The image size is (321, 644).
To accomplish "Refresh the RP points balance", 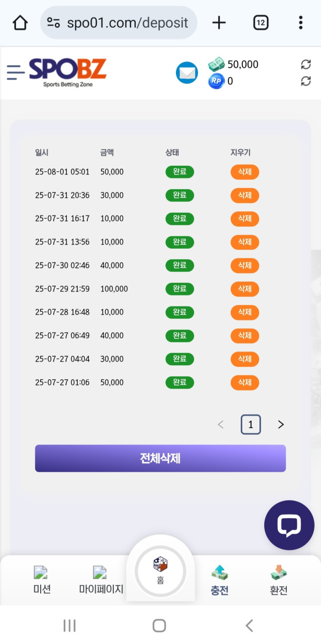I will [305, 81].
